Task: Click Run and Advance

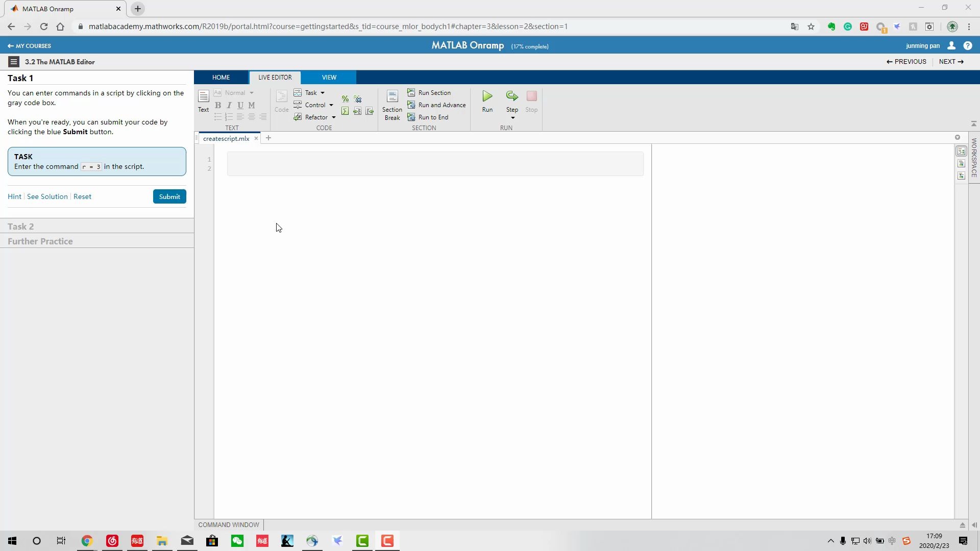Action: tap(437, 105)
